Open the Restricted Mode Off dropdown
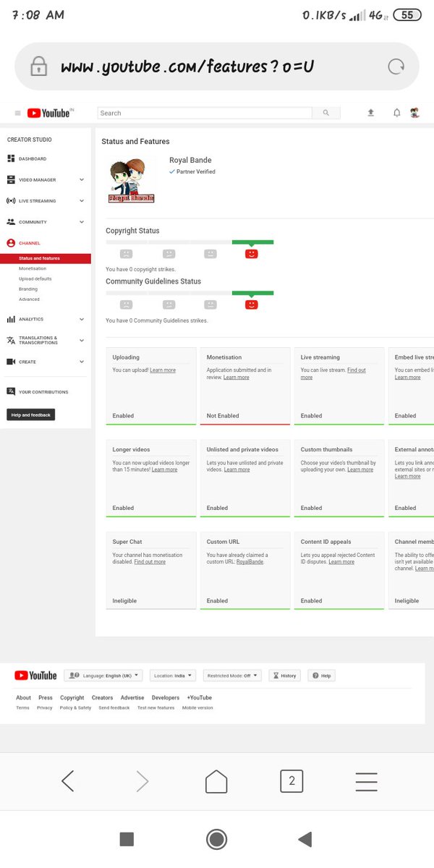This screenshot has height=868, width=434. 231,676
